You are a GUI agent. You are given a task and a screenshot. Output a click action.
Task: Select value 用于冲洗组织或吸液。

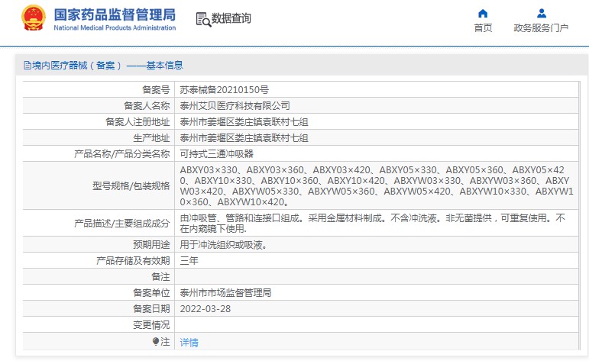pyautogui.click(x=224, y=245)
